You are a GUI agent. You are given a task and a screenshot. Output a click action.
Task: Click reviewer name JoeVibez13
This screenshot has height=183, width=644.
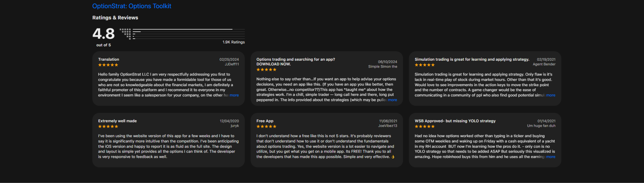point(388,126)
